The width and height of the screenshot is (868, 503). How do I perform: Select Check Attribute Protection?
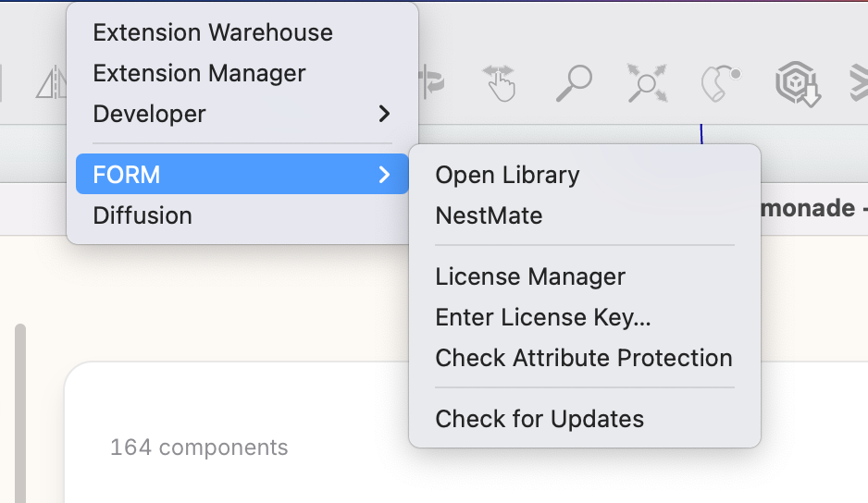pos(584,358)
